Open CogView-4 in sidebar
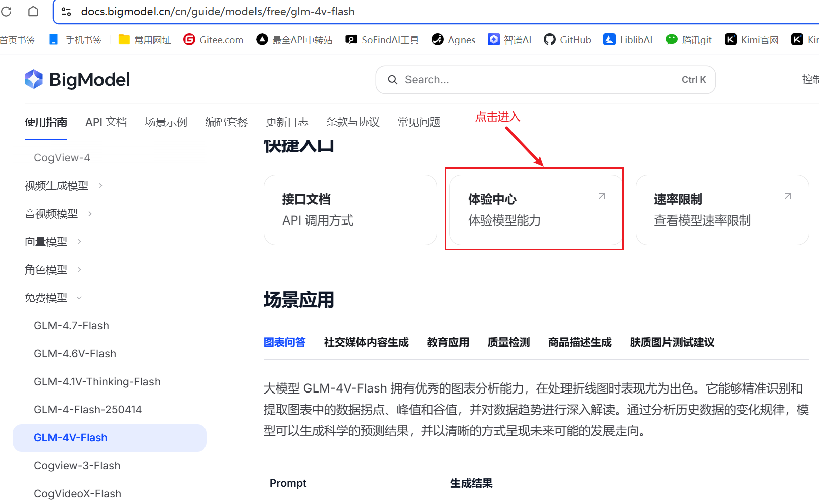Image resolution: width=819 pixels, height=504 pixels. coord(62,158)
